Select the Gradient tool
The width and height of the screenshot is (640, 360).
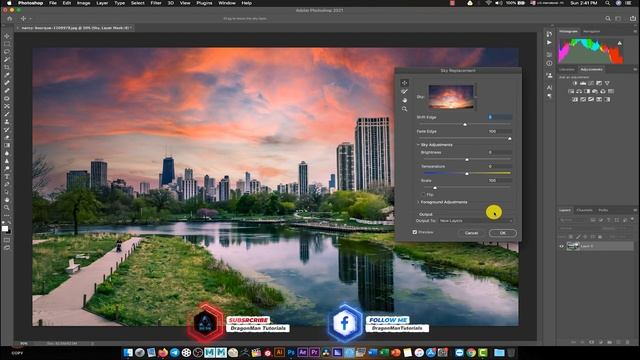(x=7, y=145)
